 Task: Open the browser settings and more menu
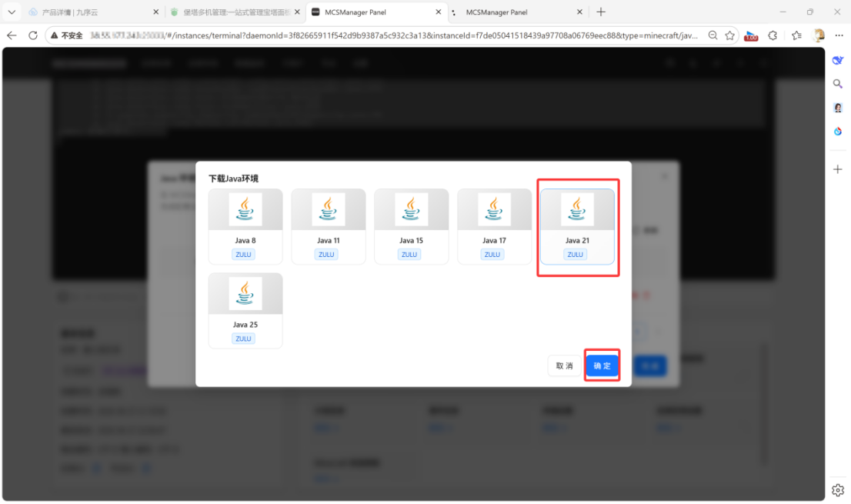coord(839,35)
